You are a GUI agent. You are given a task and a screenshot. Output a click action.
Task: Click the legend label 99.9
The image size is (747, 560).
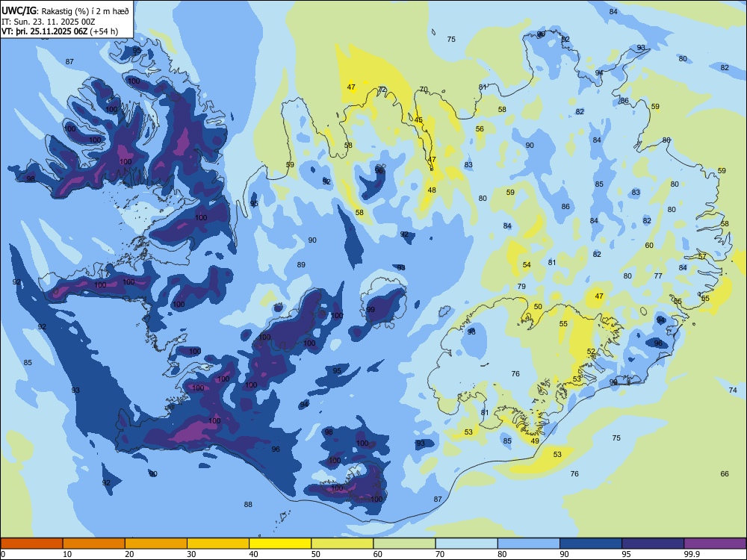pos(692,554)
